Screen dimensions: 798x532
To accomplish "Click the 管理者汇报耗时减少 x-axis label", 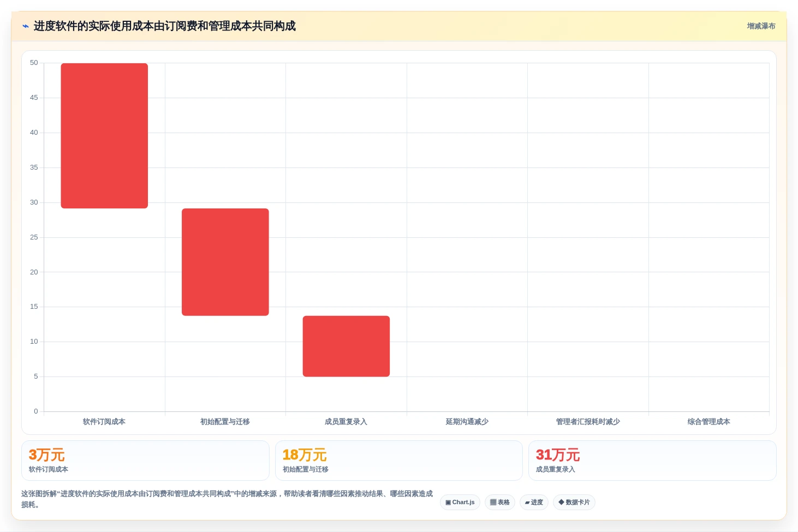I will tap(588, 422).
